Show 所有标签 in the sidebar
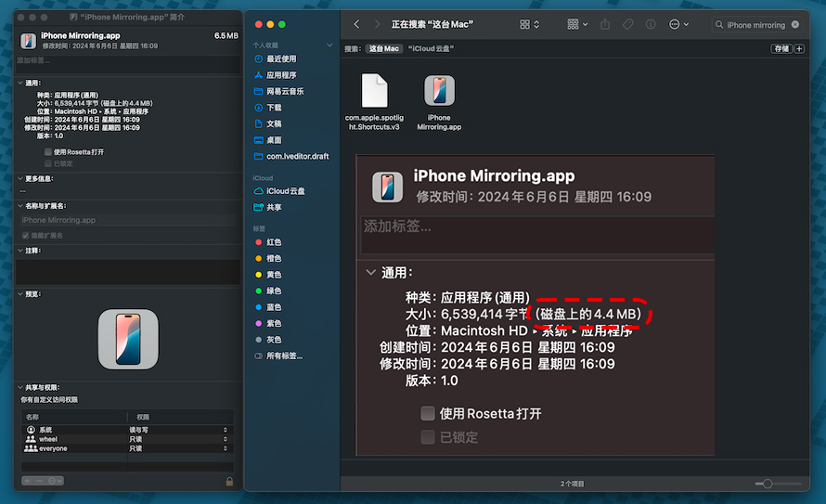 pyautogui.click(x=284, y=356)
